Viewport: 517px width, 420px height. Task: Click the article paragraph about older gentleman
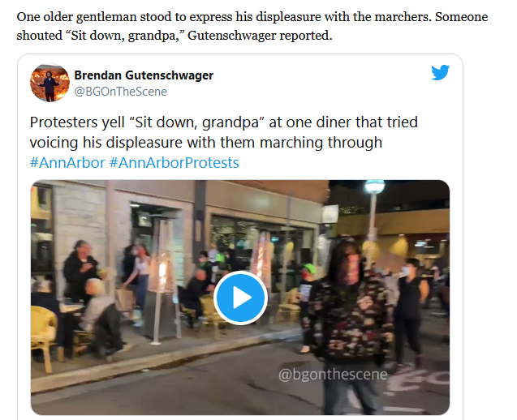[x=252, y=26]
